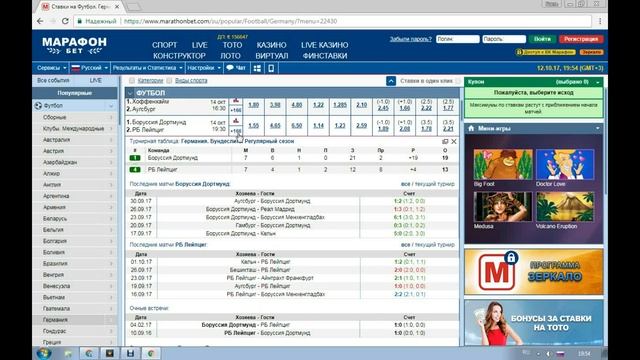Open the Medusa mini game

(503, 207)
